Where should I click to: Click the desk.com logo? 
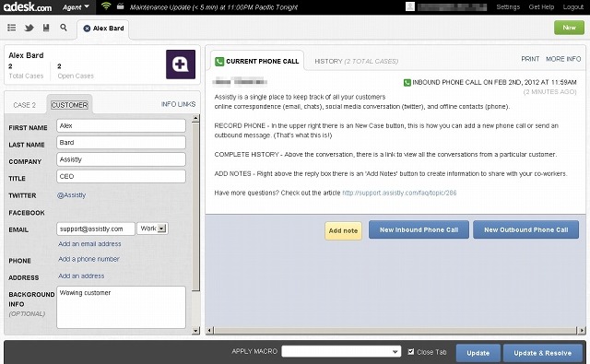point(27,6)
